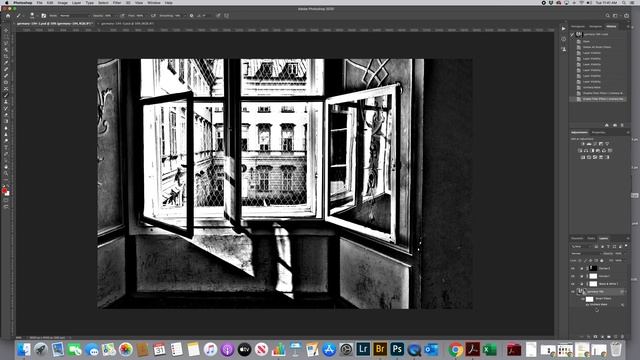Delete layer using trash icon
640x360 pixels.
pyautogui.click(x=622, y=337)
